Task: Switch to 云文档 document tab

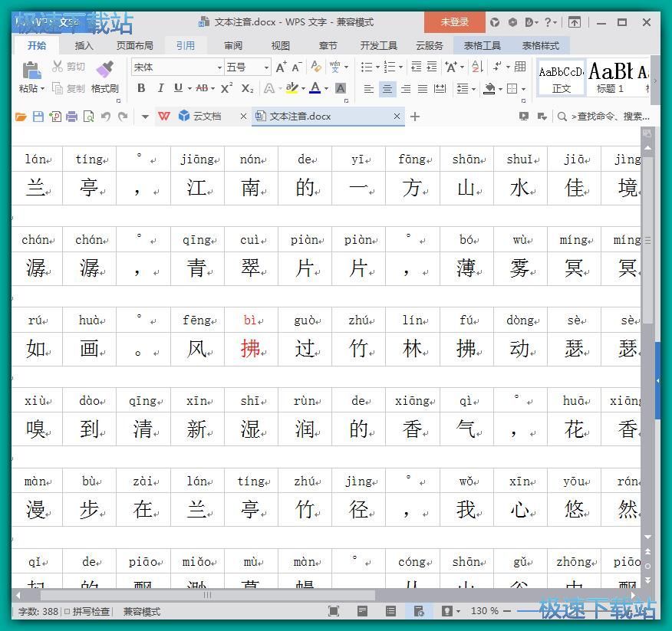Action: click(207, 116)
